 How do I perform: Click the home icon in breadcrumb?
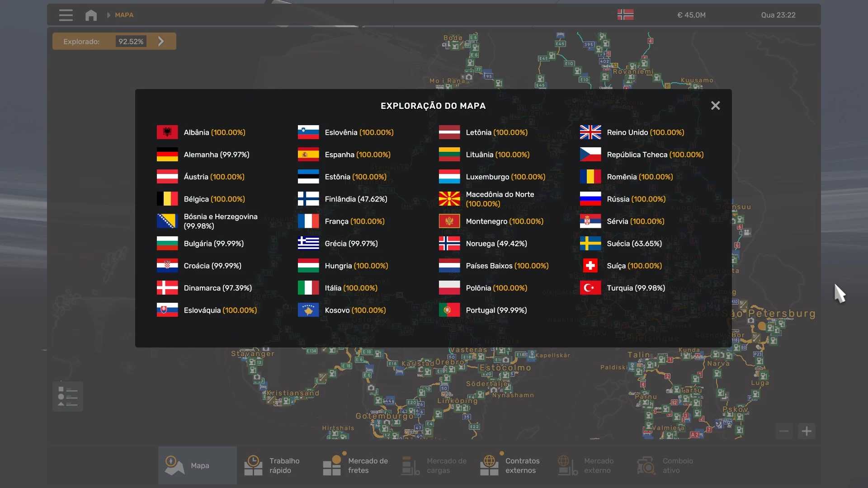click(x=91, y=15)
